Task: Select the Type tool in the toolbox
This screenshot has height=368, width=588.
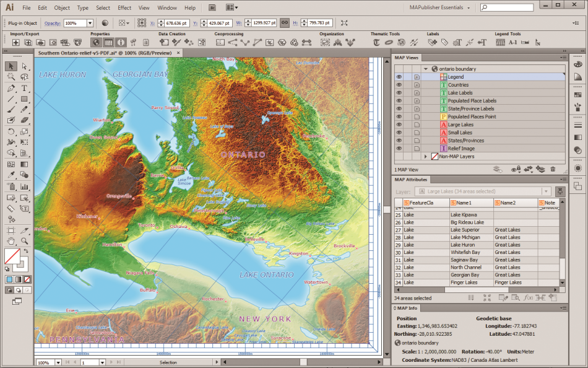Action: 25,88
